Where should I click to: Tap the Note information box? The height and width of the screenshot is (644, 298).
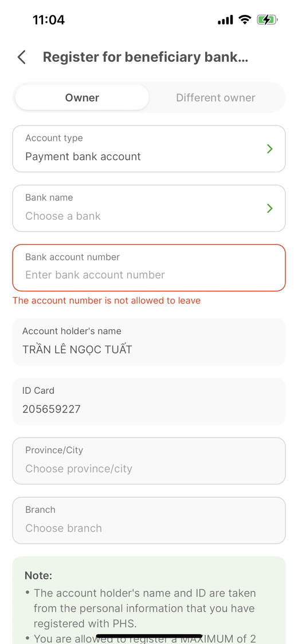(x=149, y=600)
